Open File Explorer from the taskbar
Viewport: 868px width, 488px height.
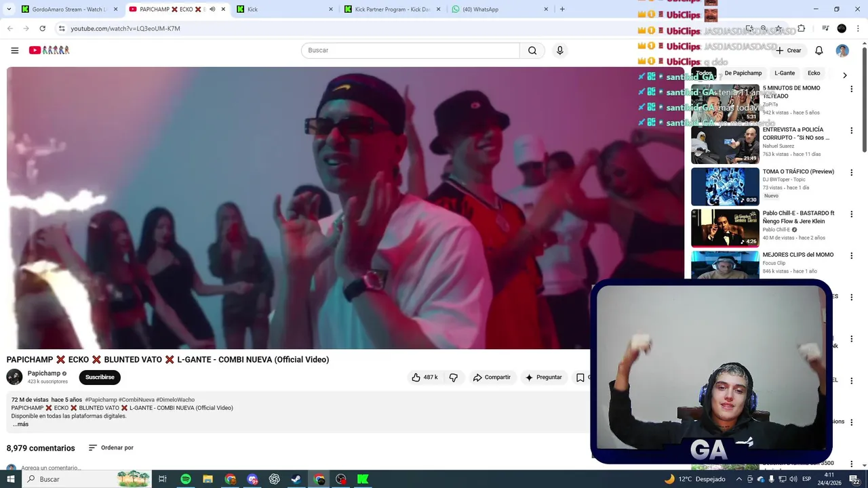point(208,479)
